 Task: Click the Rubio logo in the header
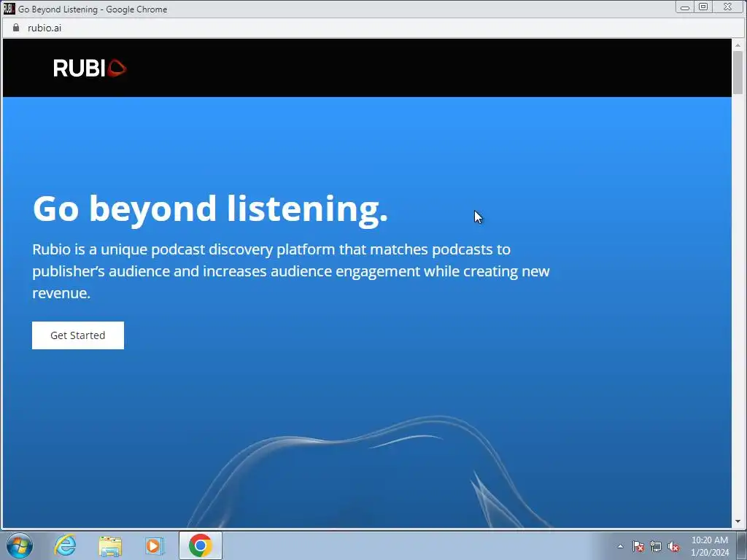(x=90, y=68)
